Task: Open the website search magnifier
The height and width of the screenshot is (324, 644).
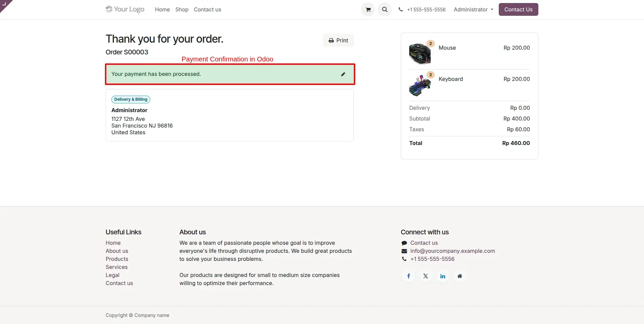Action: tap(385, 9)
